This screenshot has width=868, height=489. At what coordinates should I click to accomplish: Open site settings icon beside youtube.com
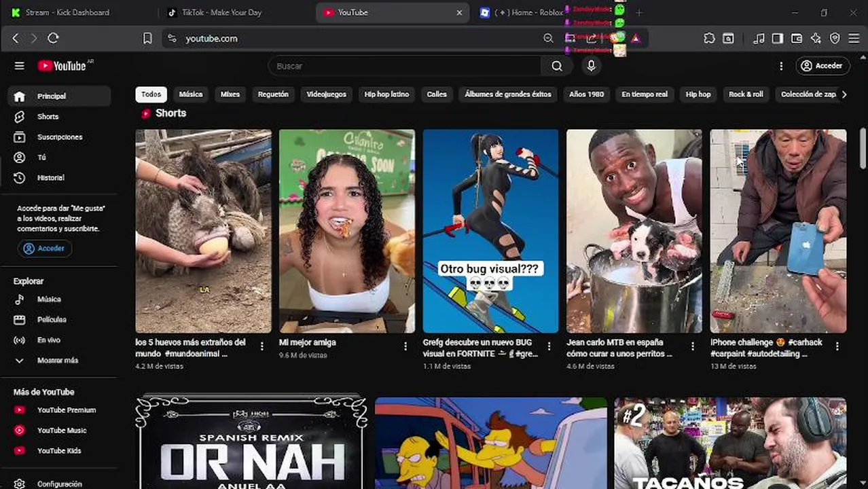click(x=172, y=39)
